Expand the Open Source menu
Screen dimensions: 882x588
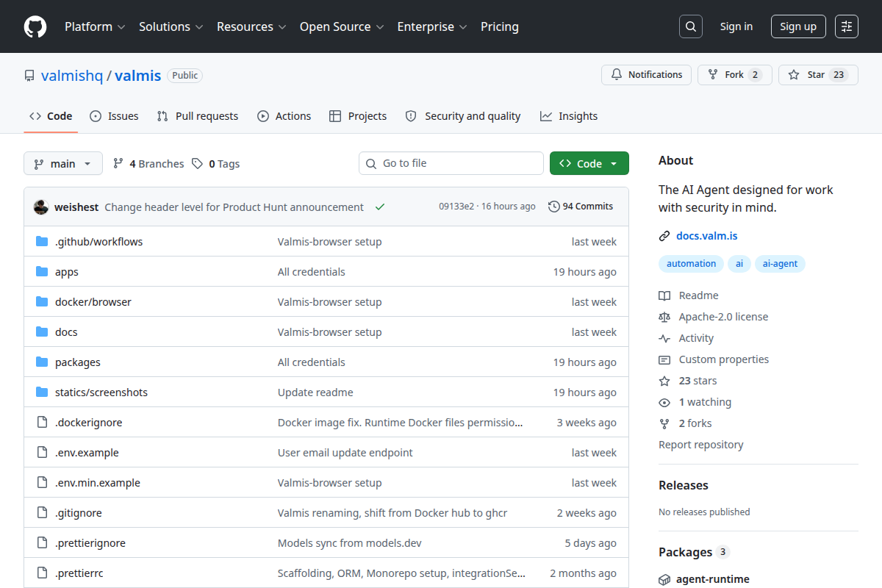point(342,26)
